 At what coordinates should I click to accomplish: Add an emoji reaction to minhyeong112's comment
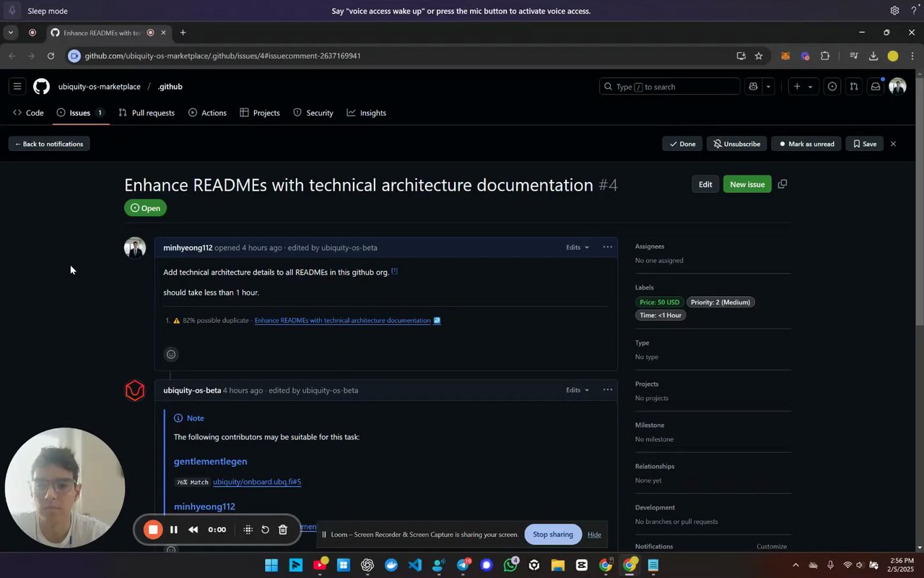[x=171, y=354]
